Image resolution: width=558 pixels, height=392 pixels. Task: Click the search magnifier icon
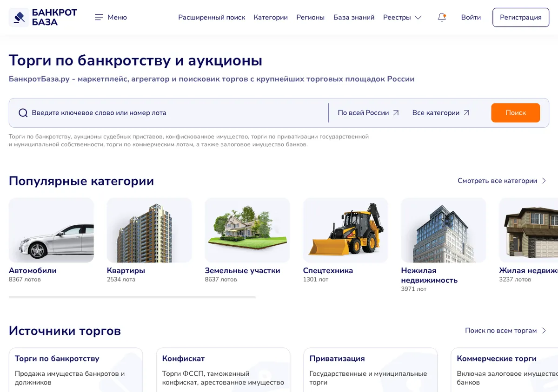coord(23,113)
